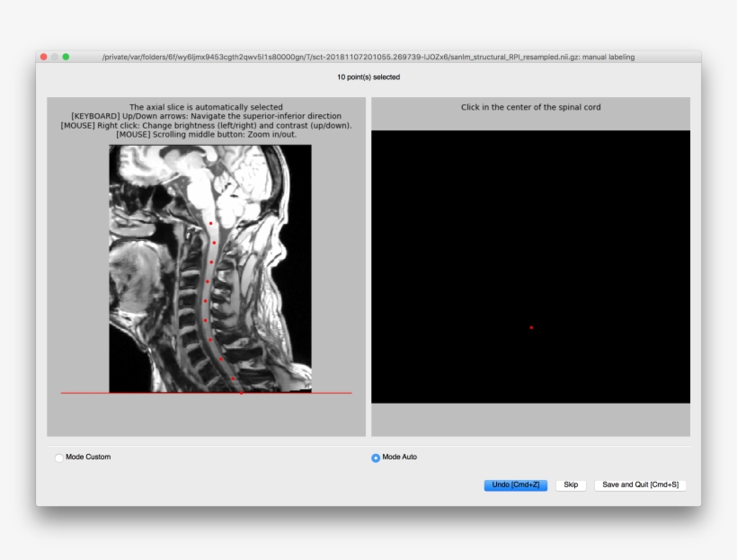
Task: Click the Undo [Cmd+Z] button
Action: pos(516,485)
